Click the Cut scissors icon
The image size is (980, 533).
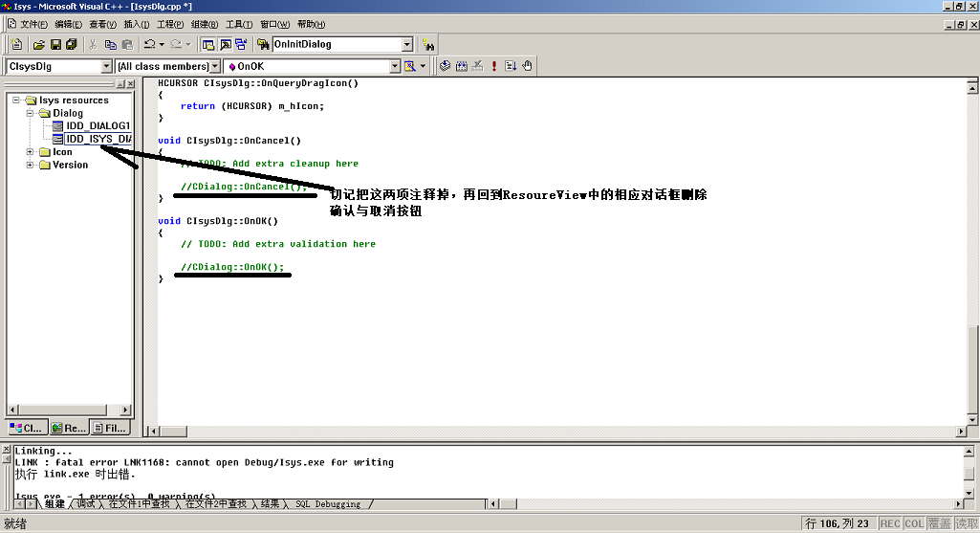(93, 44)
